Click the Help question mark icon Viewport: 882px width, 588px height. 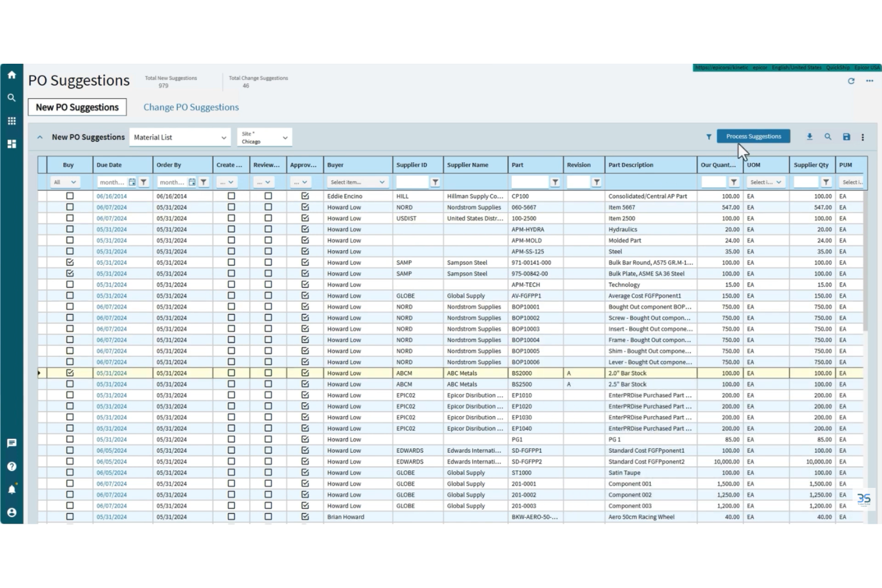click(x=11, y=466)
